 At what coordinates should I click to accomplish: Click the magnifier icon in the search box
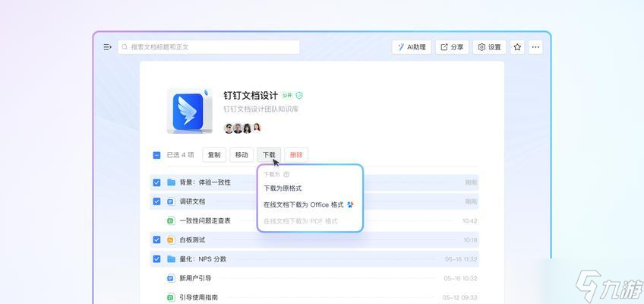[x=125, y=47]
